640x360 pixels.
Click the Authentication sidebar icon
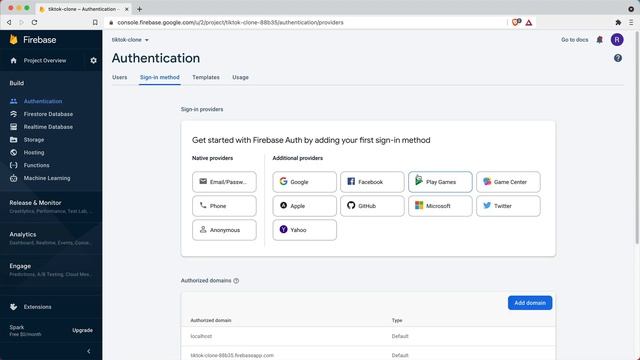[x=13, y=101]
